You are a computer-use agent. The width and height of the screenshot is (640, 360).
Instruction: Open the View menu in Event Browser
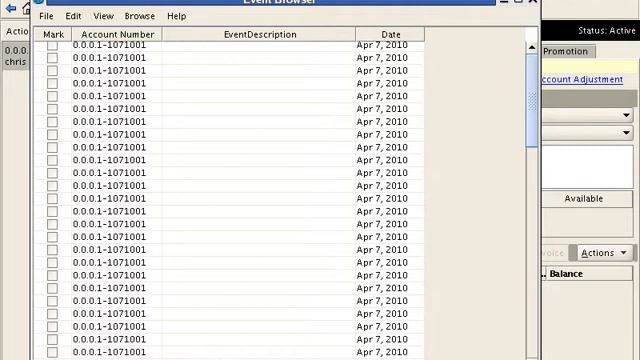[103, 16]
